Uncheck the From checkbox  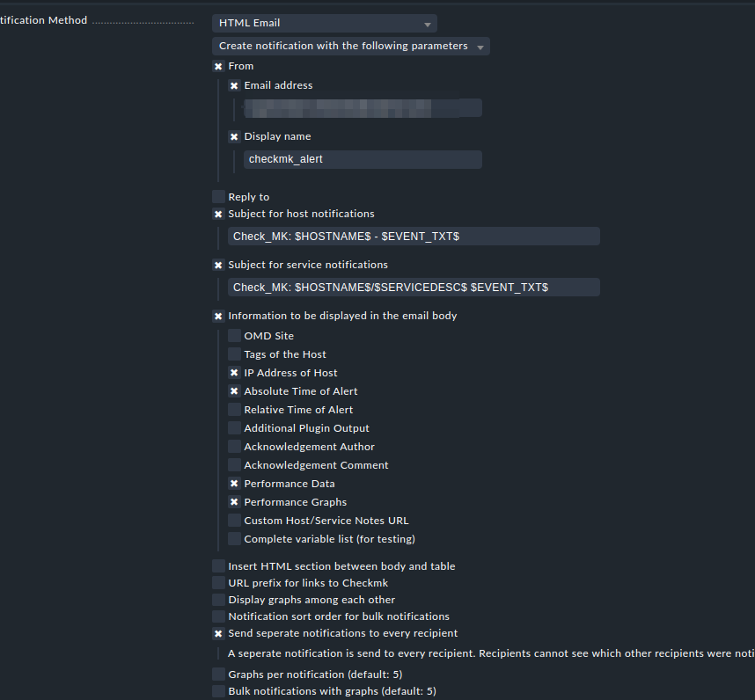(218, 66)
